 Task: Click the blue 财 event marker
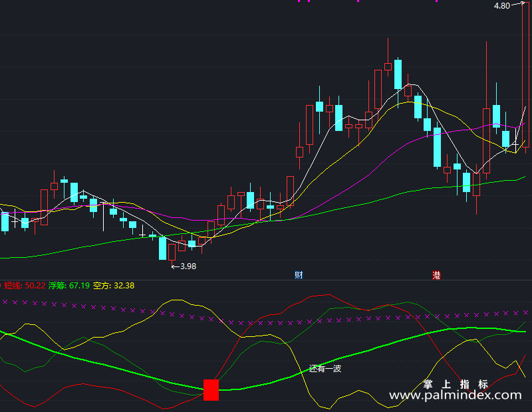click(299, 274)
